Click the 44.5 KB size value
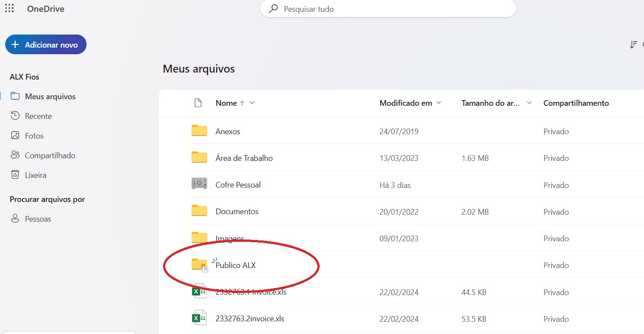Viewport: 644px width, 334px height. click(474, 292)
